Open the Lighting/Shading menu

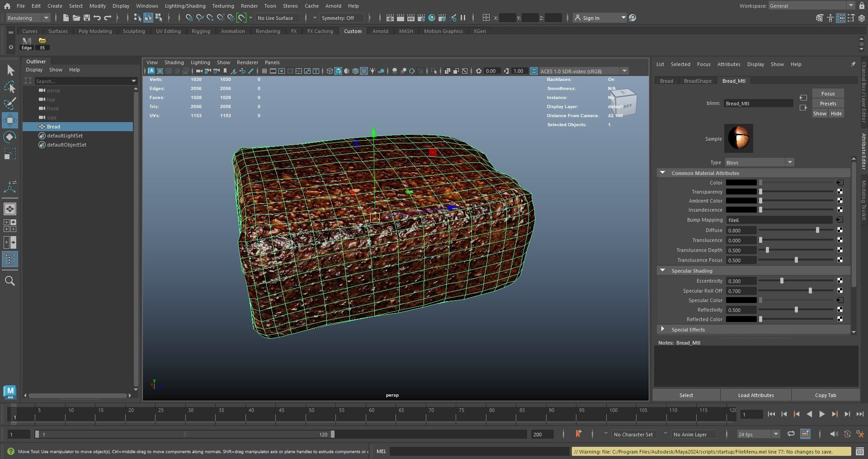pyautogui.click(x=185, y=6)
